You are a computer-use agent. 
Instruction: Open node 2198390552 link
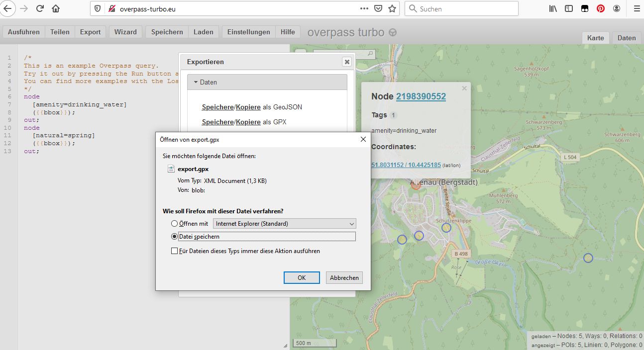421,96
